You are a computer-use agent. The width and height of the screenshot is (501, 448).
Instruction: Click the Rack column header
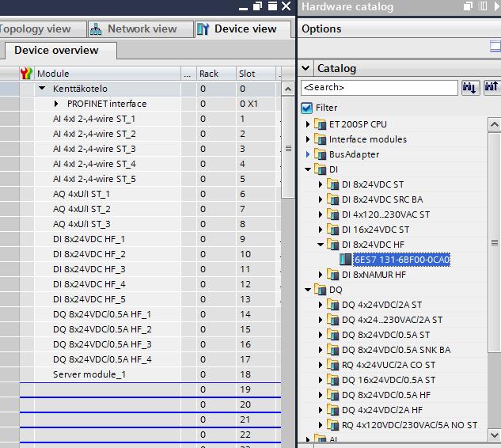click(216, 73)
